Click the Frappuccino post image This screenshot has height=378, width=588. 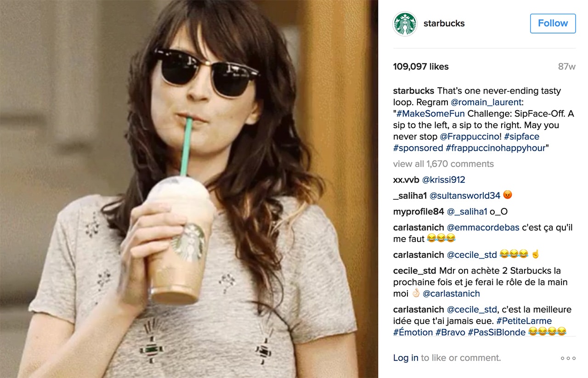[x=189, y=189]
